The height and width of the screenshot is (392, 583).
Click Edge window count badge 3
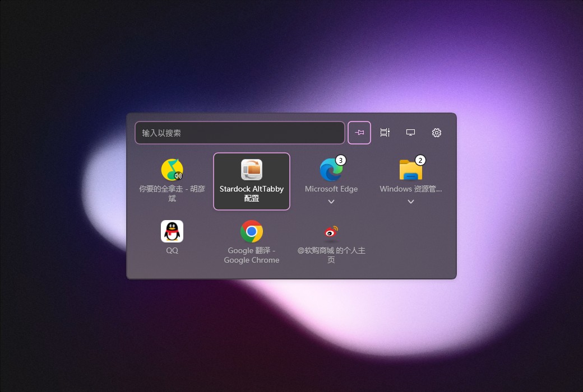click(341, 160)
